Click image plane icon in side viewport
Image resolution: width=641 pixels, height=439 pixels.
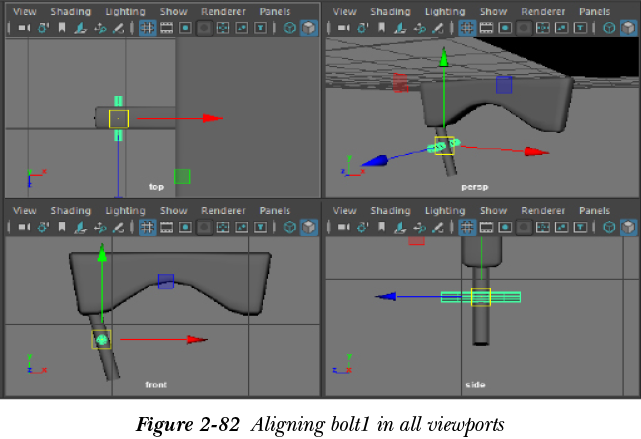click(x=401, y=227)
